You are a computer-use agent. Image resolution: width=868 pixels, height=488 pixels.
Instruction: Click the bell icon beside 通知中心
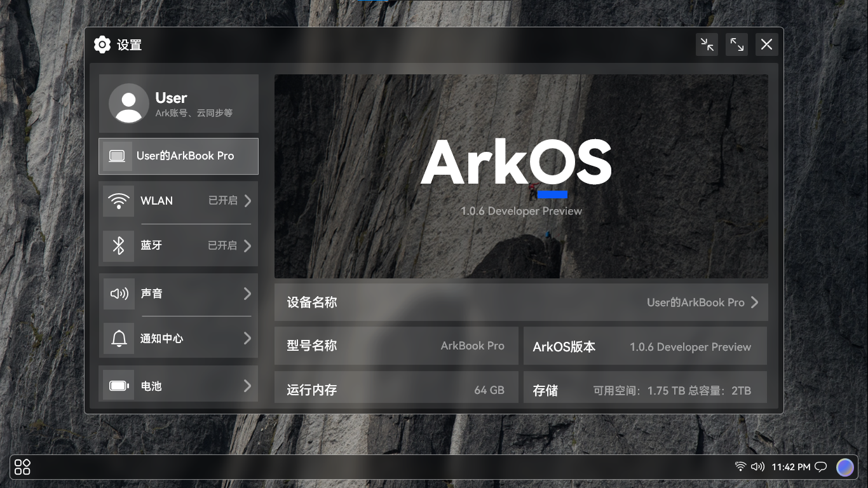pos(119,339)
